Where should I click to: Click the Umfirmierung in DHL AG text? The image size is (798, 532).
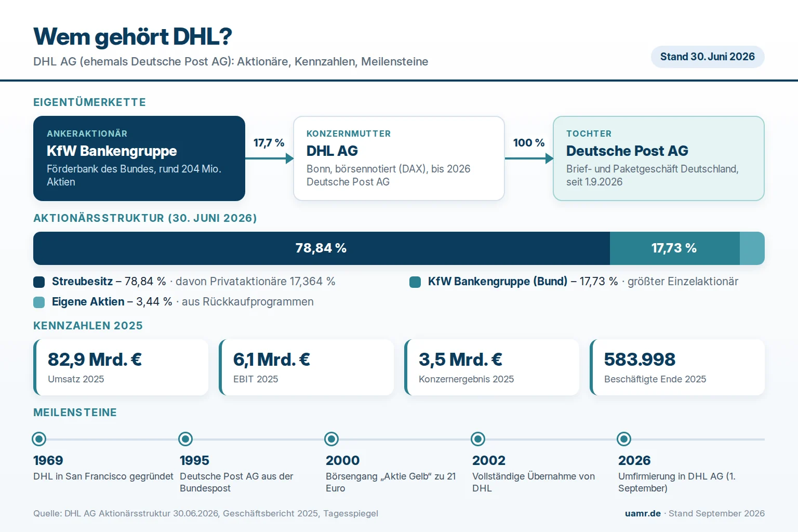[x=677, y=482]
